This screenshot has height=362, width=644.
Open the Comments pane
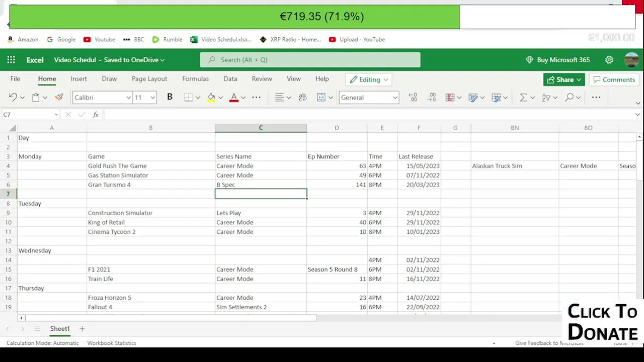point(614,79)
